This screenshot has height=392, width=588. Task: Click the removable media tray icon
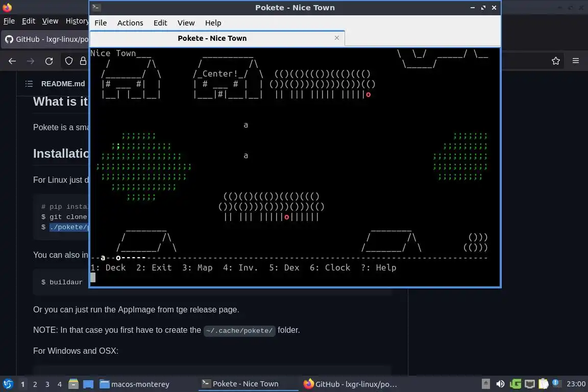(485, 384)
